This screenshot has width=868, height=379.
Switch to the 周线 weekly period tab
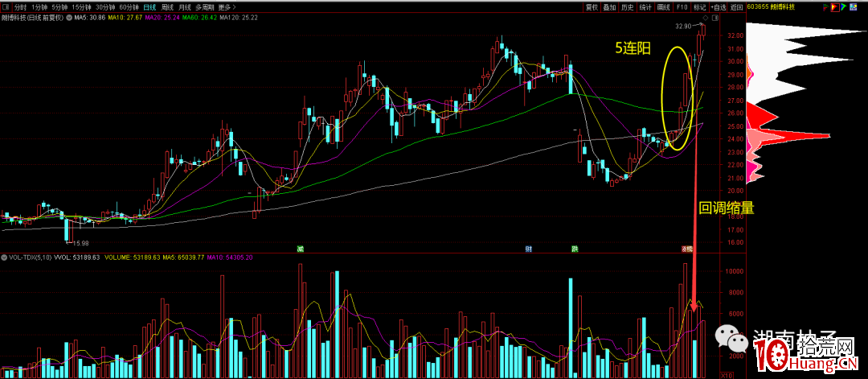pyautogui.click(x=169, y=6)
